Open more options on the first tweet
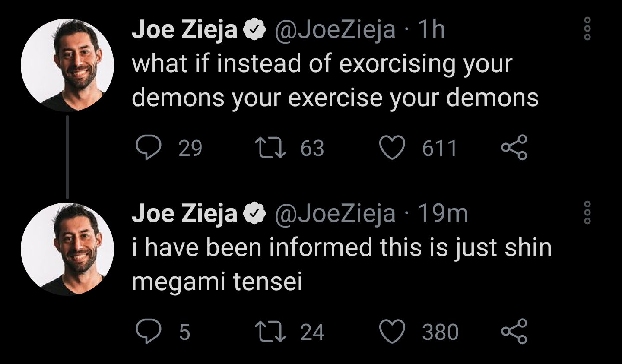 587,29
